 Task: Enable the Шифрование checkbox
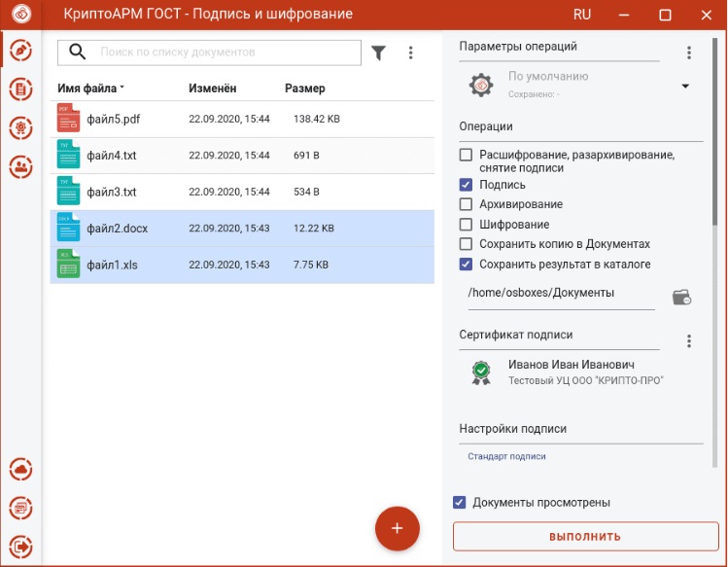coord(466,225)
